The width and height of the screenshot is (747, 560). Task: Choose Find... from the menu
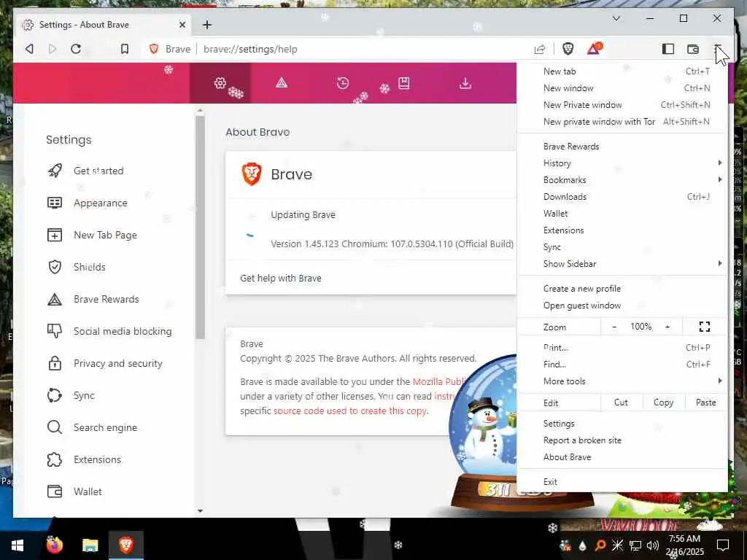[x=622, y=365]
